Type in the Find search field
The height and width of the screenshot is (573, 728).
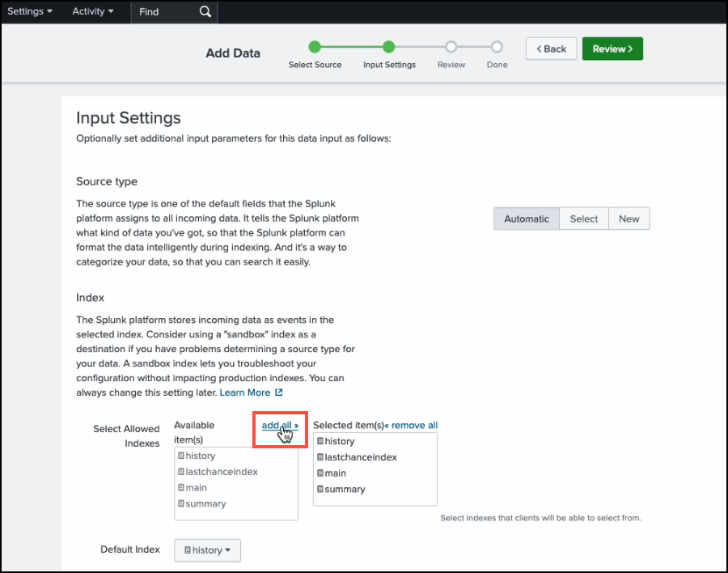click(x=164, y=12)
